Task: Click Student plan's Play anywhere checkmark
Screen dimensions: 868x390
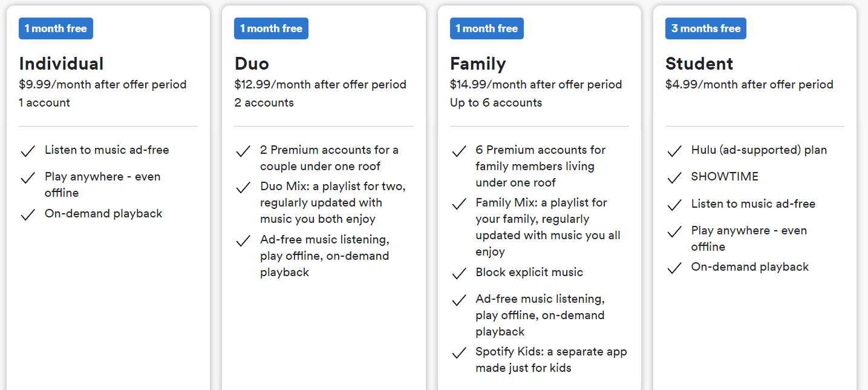Action: click(x=674, y=231)
